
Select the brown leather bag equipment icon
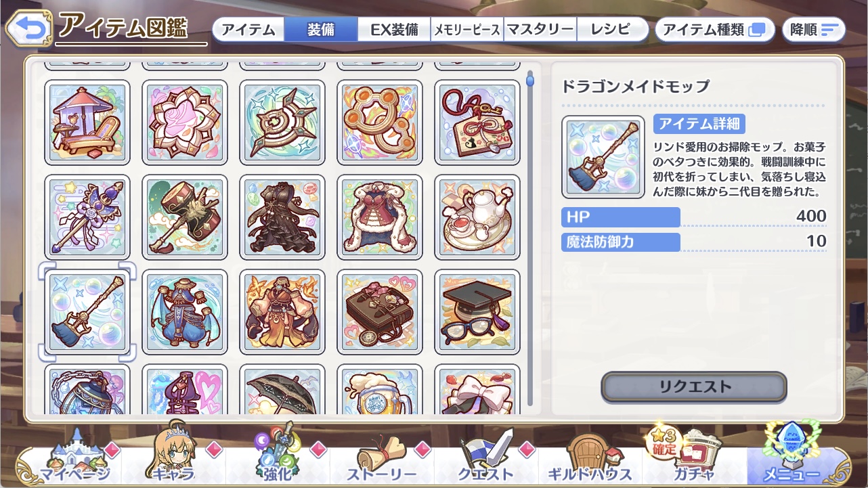click(x=380, y=312)
